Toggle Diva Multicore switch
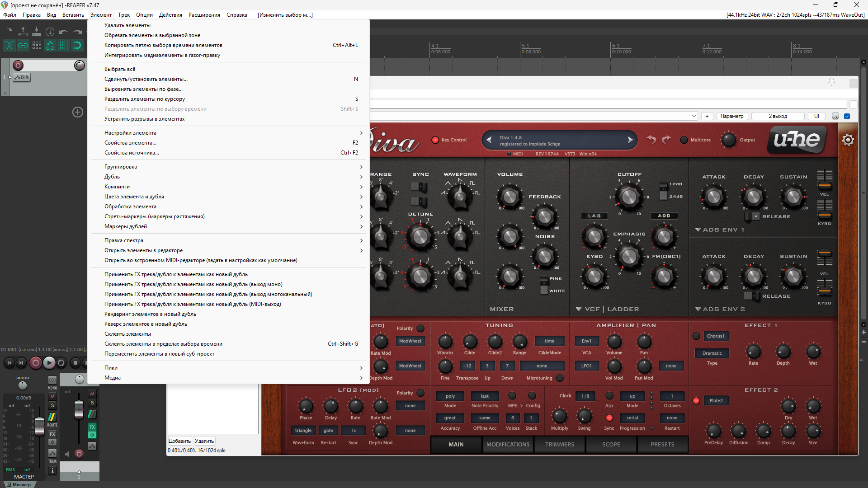This screenshot has width=868, height=488. point(684,140)
